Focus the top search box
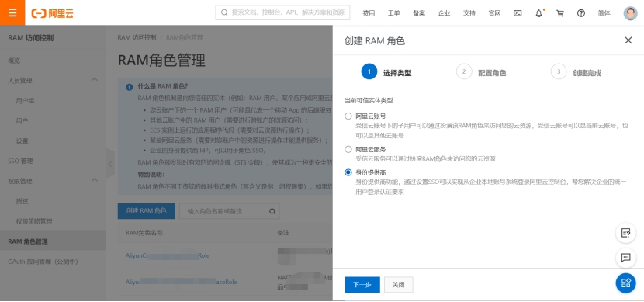 pos(282,12)
